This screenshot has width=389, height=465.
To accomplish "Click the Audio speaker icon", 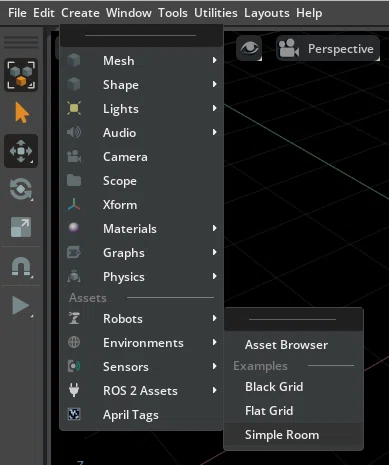I will click(x=74, y=132).
